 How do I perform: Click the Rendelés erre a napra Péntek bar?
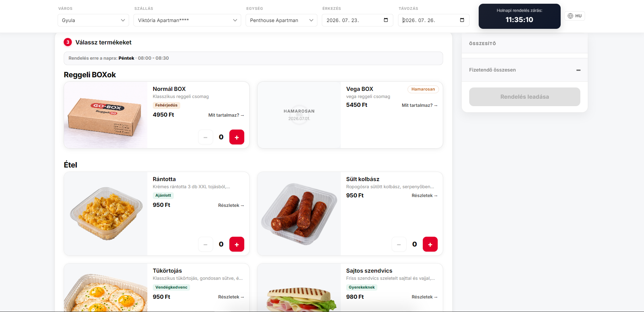coord(253,58)
